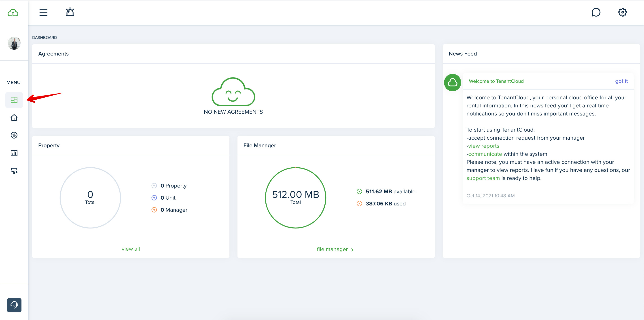Follow the communicate link
The width and height of the screenshot is (644, 320).
tap(485, 154)
